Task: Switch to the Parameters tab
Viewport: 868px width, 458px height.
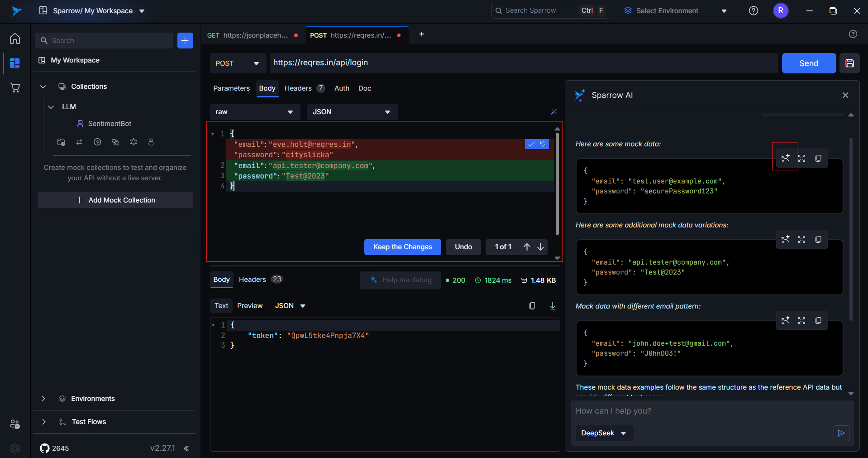Action: coord(231,88)
